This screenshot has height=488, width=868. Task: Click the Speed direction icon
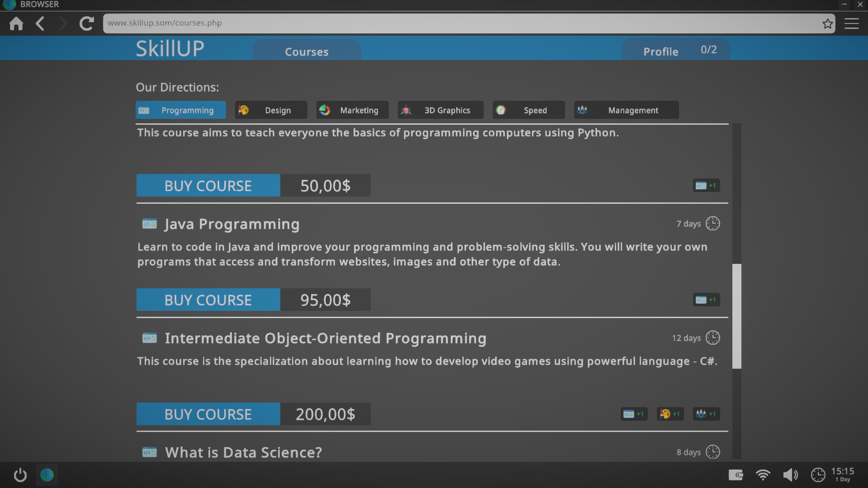(501, 110)
